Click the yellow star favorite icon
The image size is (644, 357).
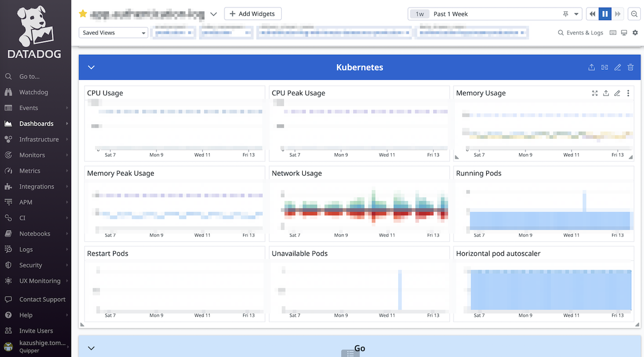tap(83, 14)
